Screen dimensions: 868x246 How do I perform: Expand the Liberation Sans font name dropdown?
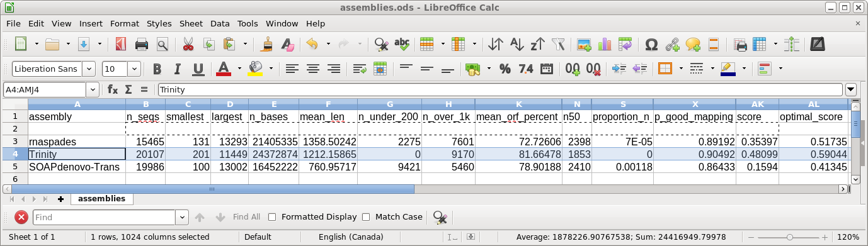click(89, 69)
